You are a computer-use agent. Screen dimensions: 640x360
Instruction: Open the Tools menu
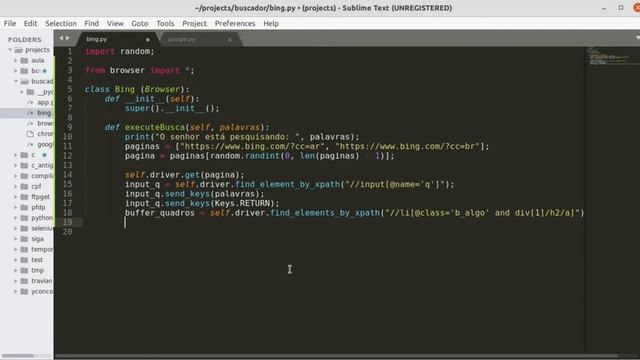pos(165,24)
